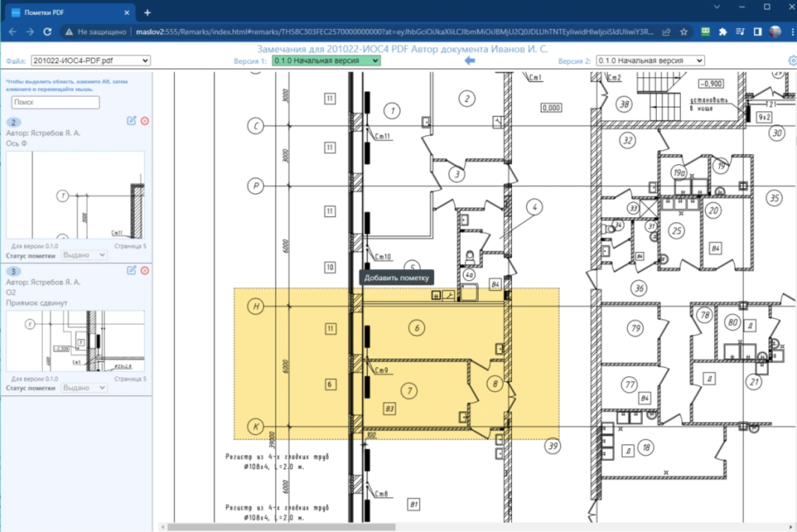This screenshot has width=797, height=532.
Task: Open the browser extensions puzzle icon
Action: click(x=722, y=32)
